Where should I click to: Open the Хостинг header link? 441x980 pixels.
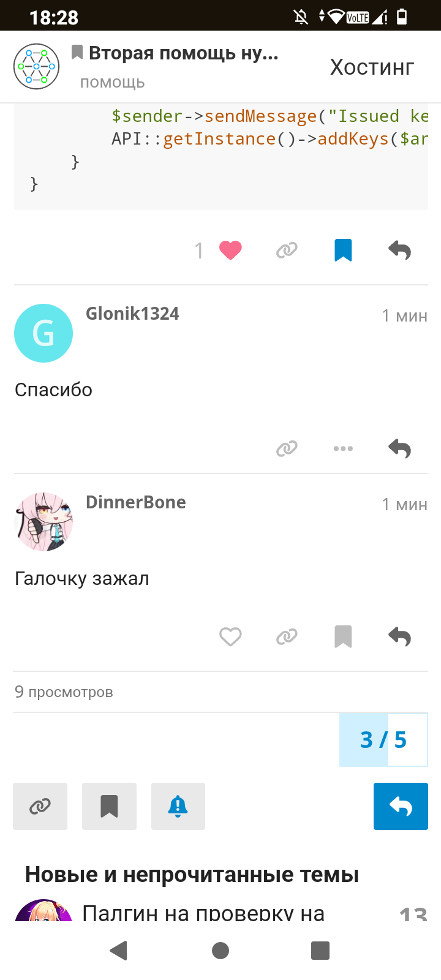pos(372,67)
